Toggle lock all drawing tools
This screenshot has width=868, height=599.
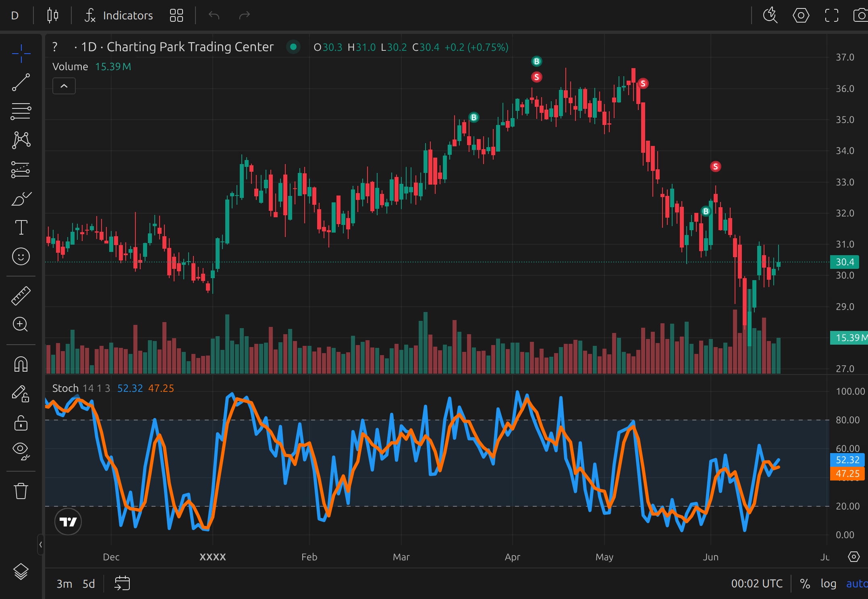tap(21, 423)
